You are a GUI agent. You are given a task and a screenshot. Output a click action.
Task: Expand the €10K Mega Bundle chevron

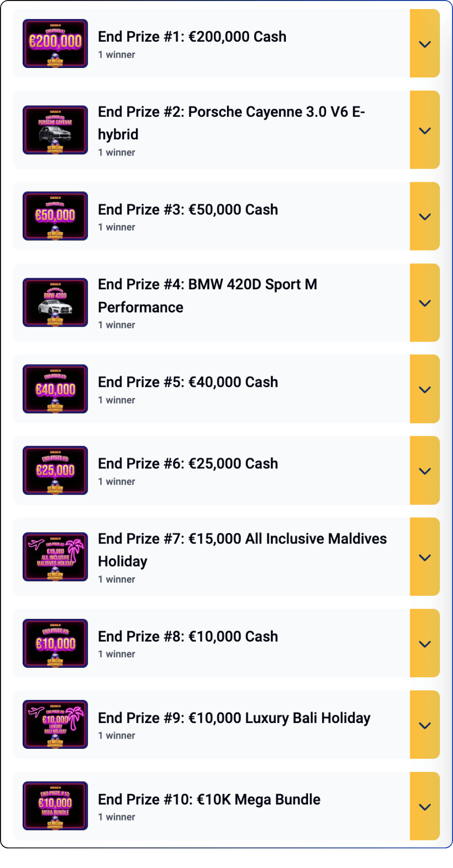coord(425,807)
